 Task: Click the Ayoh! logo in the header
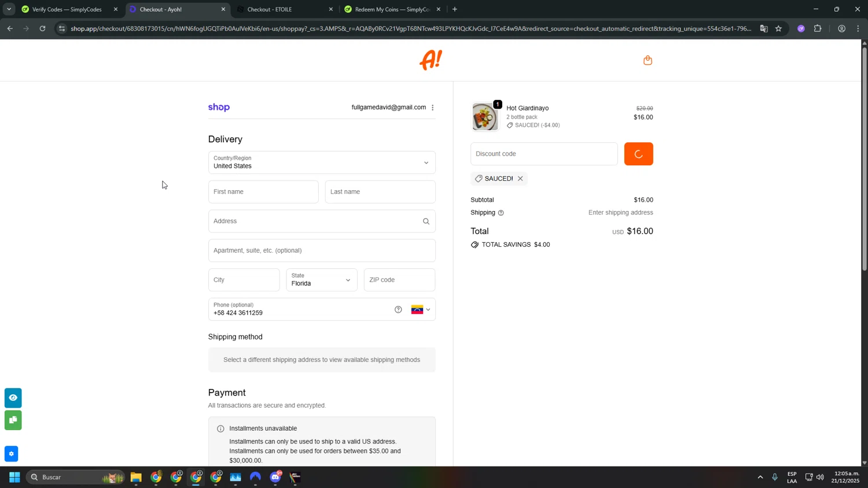[431, 60]
